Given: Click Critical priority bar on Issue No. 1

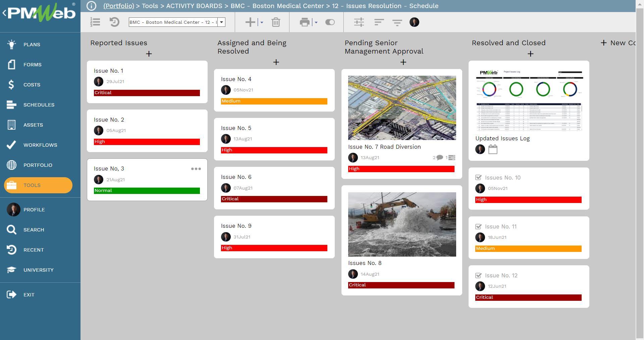Looking at the screenshot, I should tap(147, 93).
